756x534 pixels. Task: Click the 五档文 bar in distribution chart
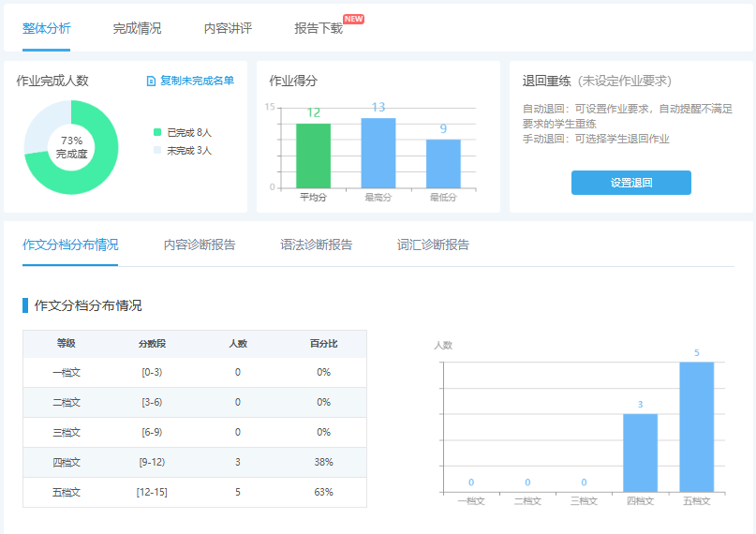[696, 426]
